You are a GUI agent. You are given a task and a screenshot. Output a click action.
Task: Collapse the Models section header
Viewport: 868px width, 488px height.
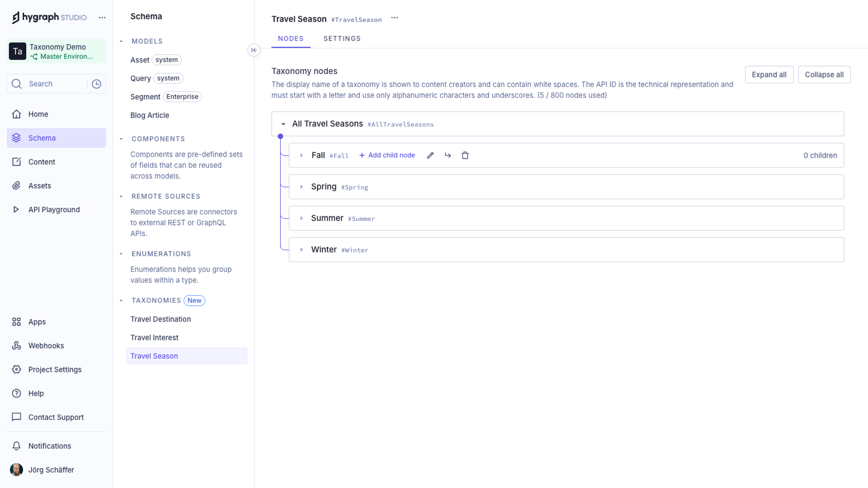click(x=121, y=42)
